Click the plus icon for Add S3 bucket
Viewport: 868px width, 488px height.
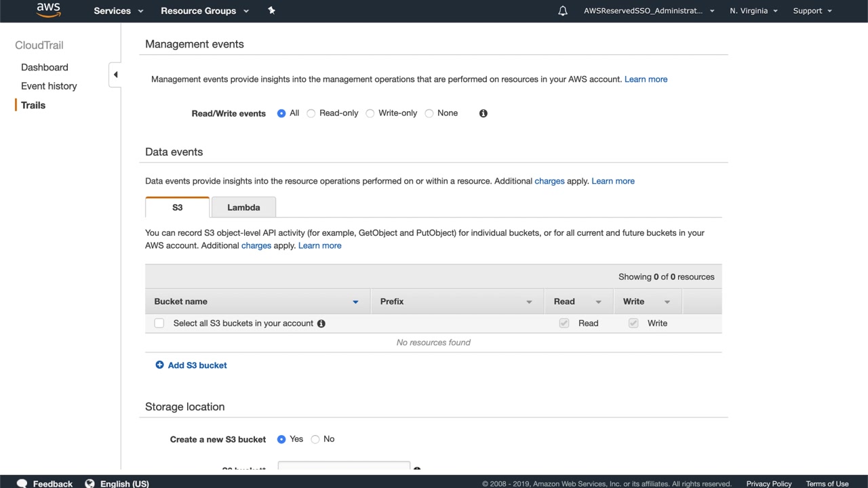click(159, 365)
